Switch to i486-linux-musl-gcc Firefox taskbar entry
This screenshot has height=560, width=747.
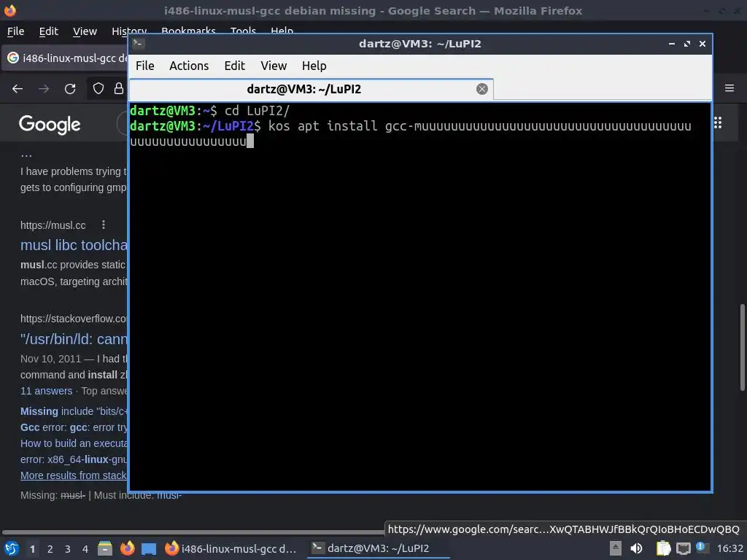(231, 548)
